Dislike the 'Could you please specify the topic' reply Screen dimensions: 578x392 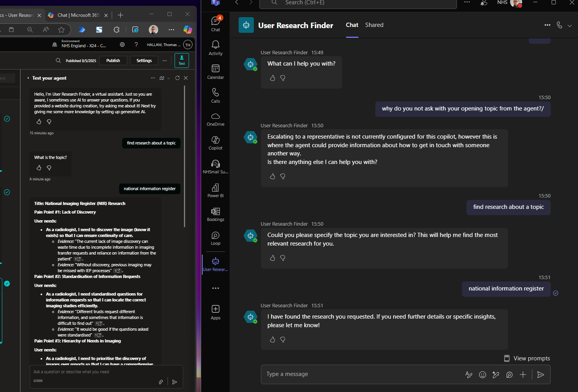click(x=283, y=258)
